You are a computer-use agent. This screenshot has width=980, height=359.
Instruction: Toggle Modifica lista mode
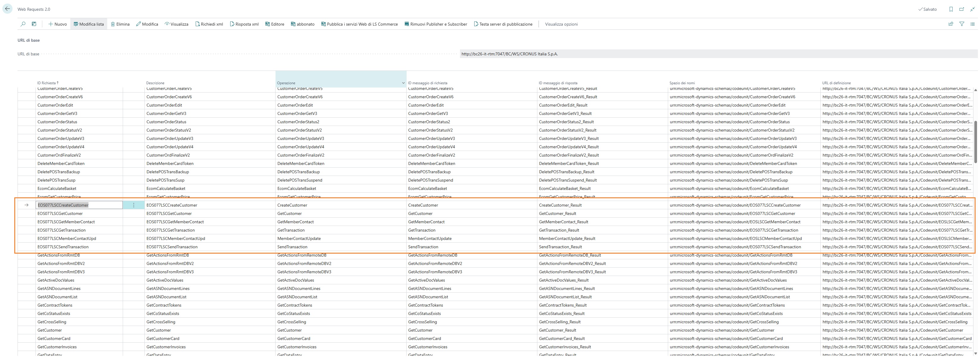tap(89, 24)
